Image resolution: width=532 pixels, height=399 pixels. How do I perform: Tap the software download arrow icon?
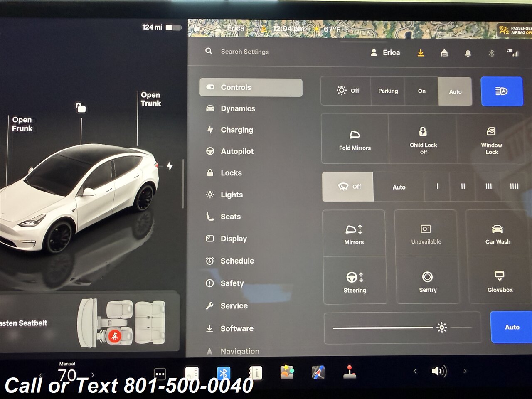coord(421,53)
